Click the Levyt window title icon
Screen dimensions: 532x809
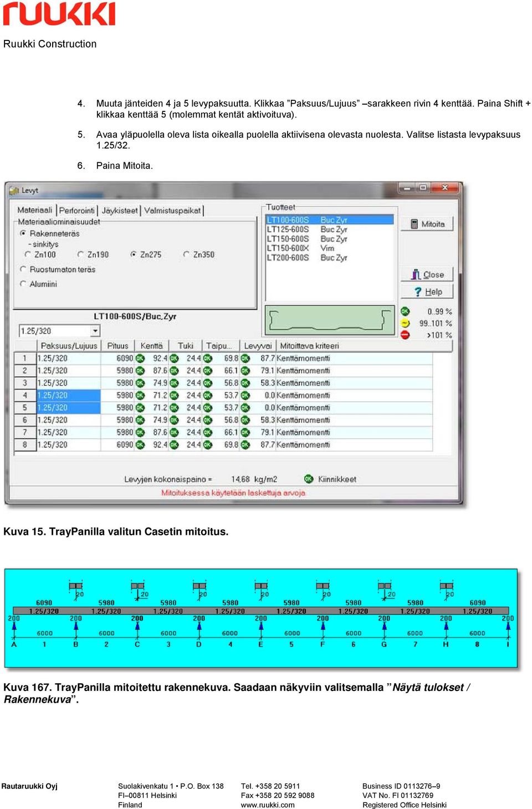14,191
